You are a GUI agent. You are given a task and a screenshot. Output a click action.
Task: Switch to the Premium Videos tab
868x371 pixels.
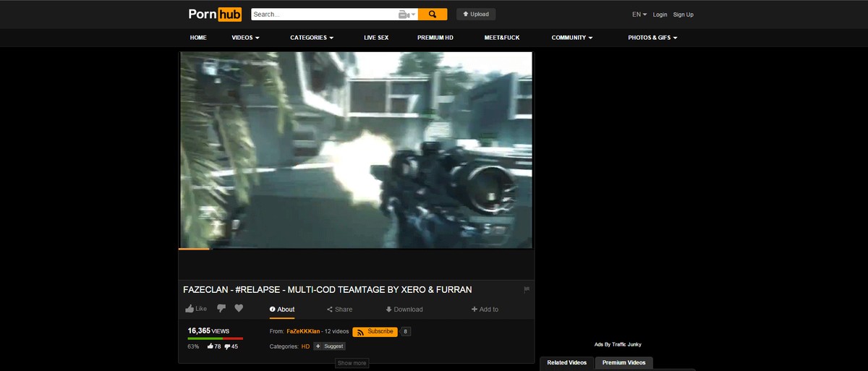(624, 362)
